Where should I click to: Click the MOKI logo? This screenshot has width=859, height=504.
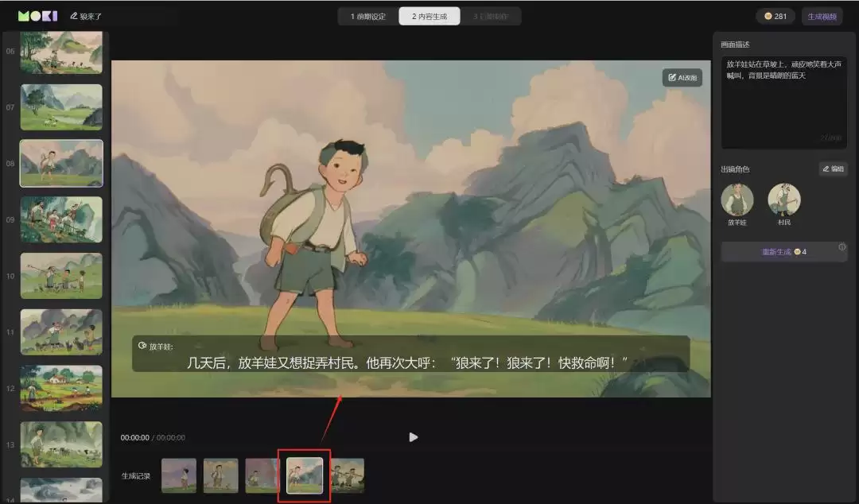(35, 15)
